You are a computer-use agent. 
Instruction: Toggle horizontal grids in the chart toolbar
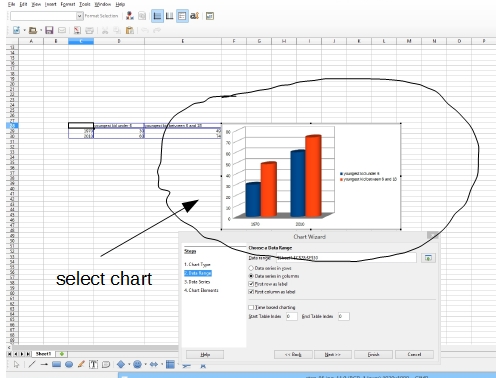tap(157, 16)
